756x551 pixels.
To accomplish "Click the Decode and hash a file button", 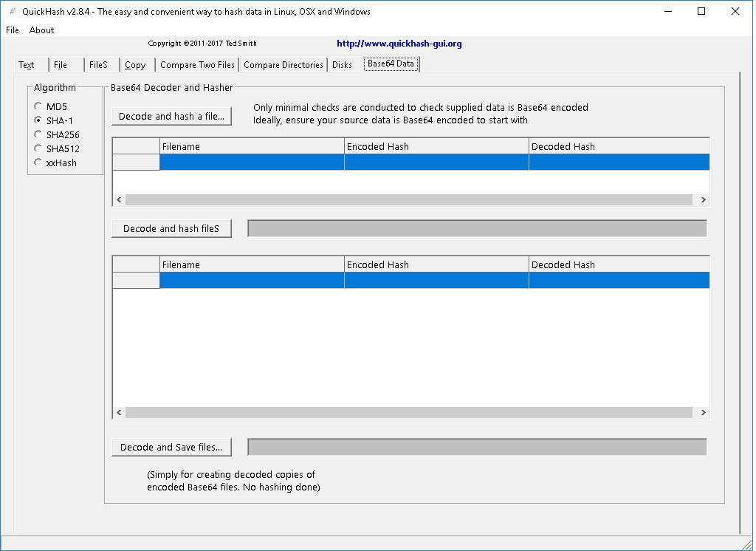I will tap(171, 116).
